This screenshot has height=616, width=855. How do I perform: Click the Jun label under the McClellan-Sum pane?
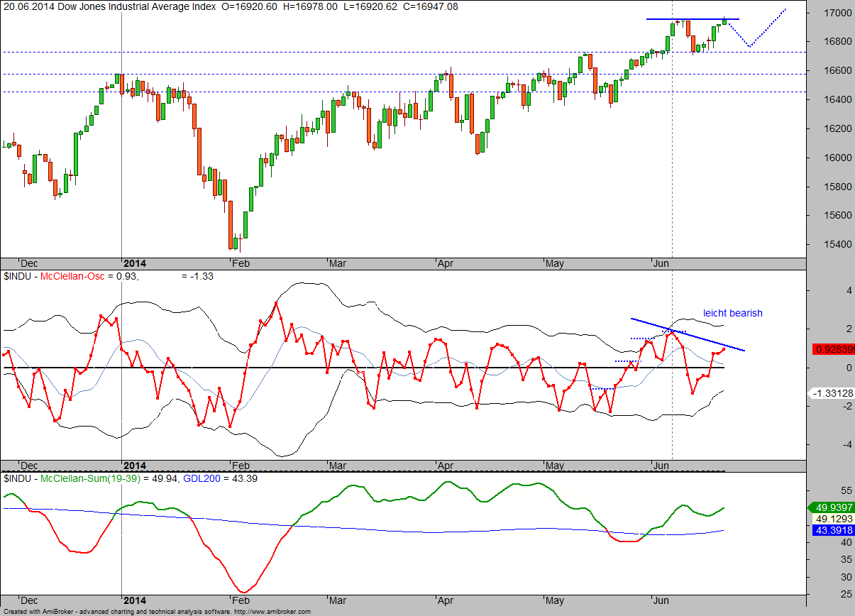tap(661, 600)
